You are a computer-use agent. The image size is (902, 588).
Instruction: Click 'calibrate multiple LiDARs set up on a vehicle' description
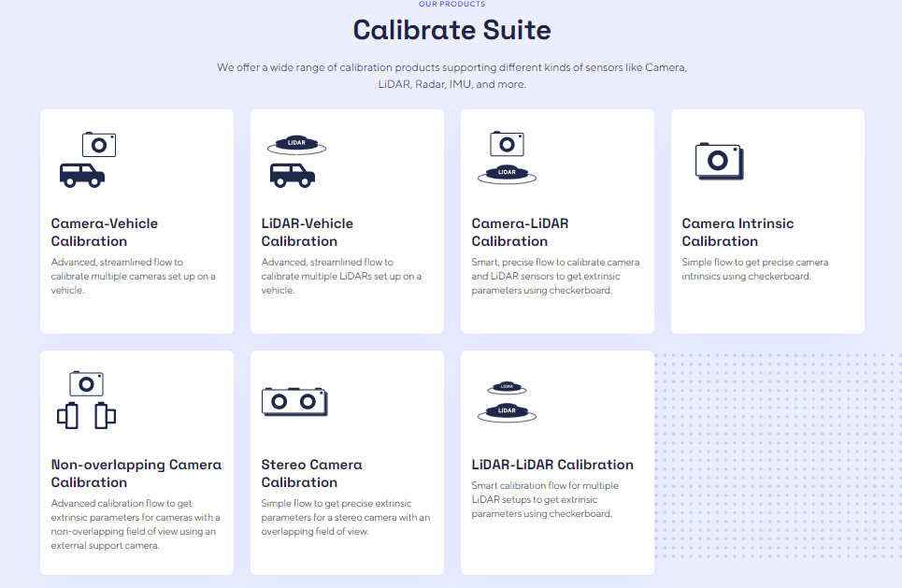point(341,276)
